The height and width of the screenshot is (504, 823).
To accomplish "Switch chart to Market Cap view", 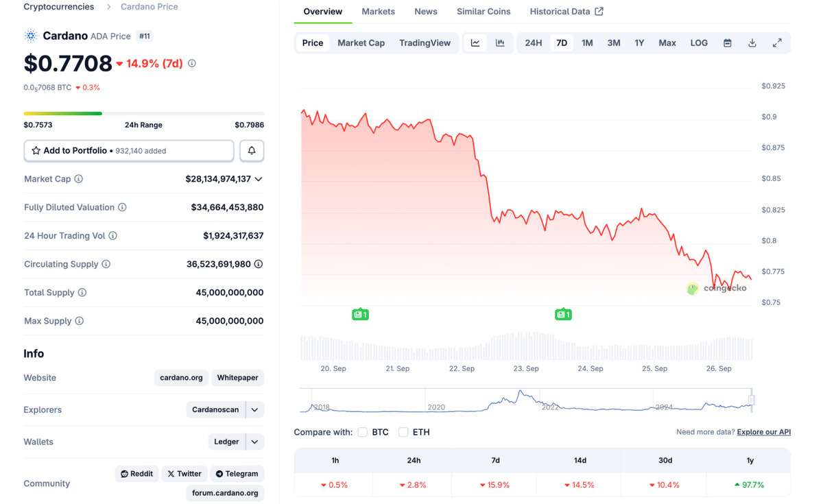I will click(x=361, y=43).
